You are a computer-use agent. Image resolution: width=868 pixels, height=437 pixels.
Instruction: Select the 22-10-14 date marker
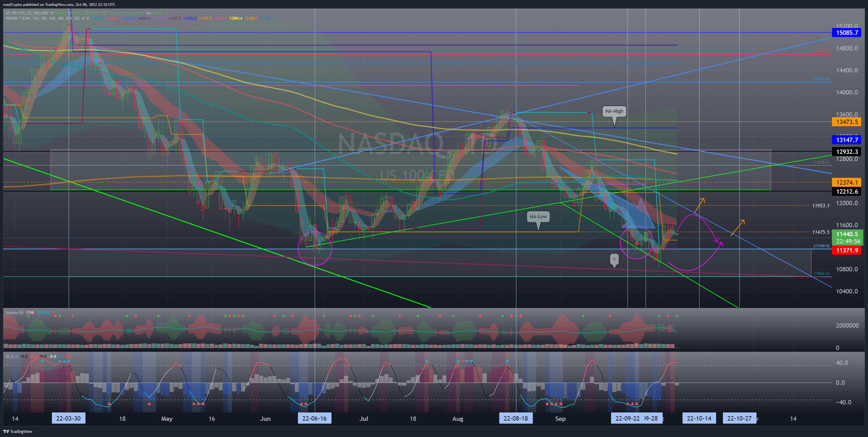pos(699,418)
